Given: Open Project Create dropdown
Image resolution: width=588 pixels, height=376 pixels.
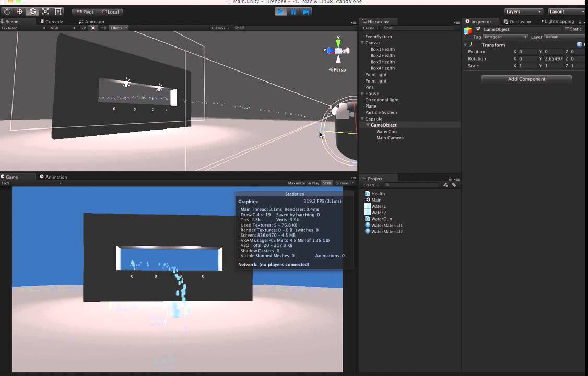Looking at the screenshot, I should point(371,185).
